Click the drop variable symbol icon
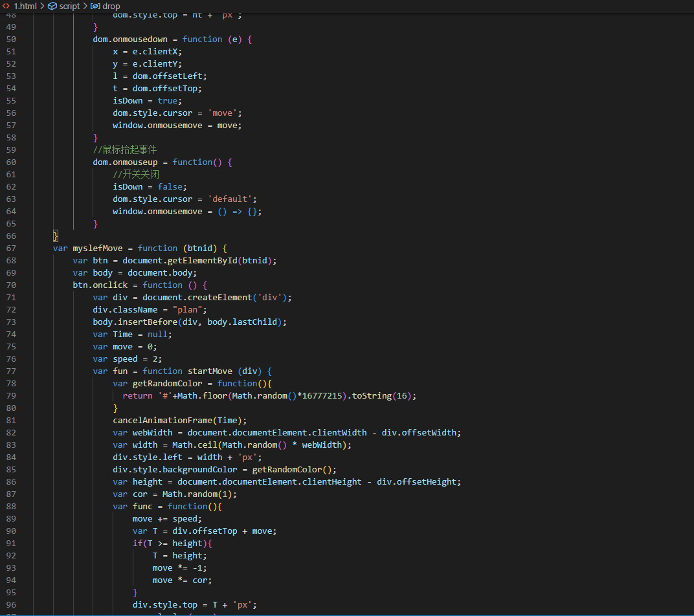The width and height of the screenshot is (694, 616). coord(95,6)
